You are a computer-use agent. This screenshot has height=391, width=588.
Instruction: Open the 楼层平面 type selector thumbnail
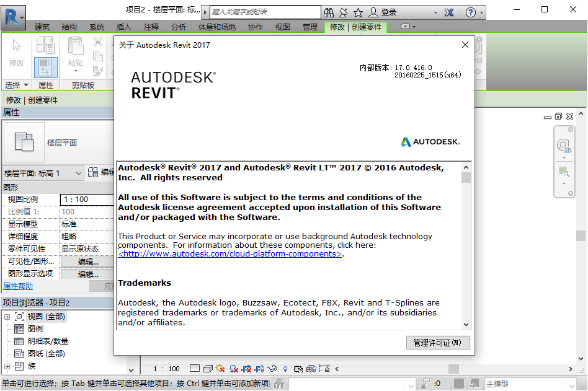(24, 143)
